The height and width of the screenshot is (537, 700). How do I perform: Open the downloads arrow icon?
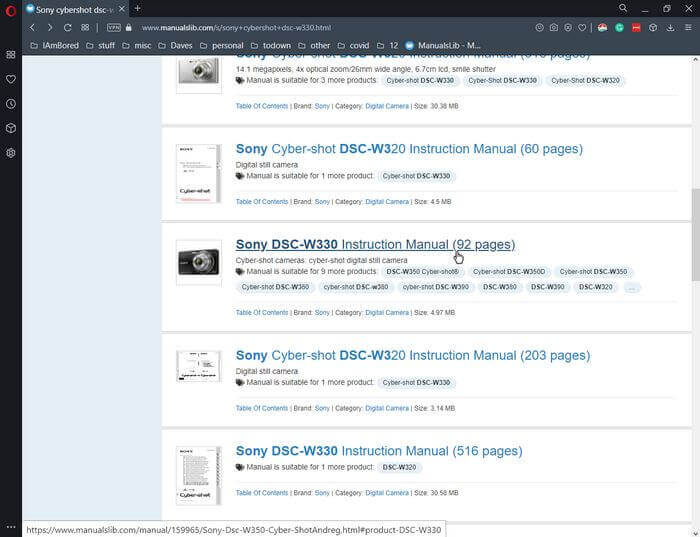(670, 28)
